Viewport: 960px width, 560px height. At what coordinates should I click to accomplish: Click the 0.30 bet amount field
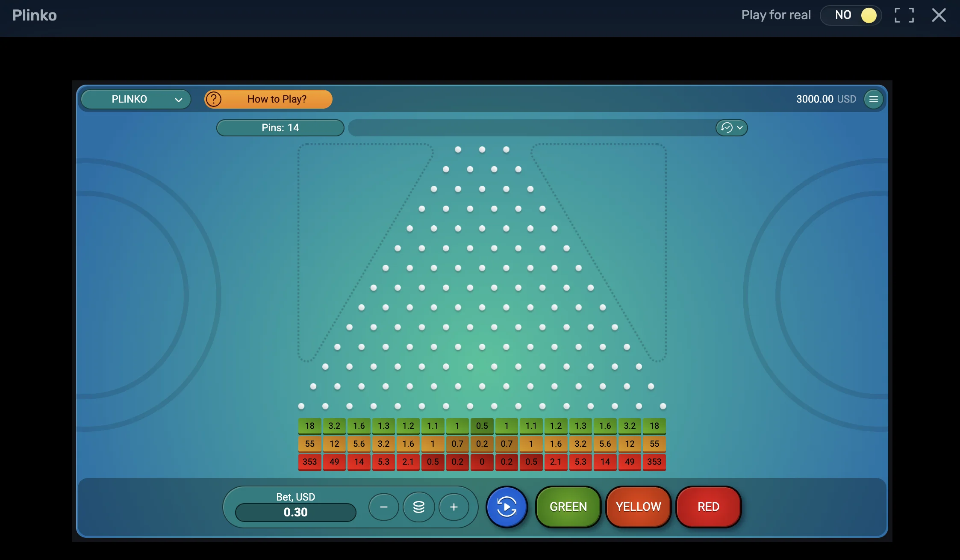(295, 512)
